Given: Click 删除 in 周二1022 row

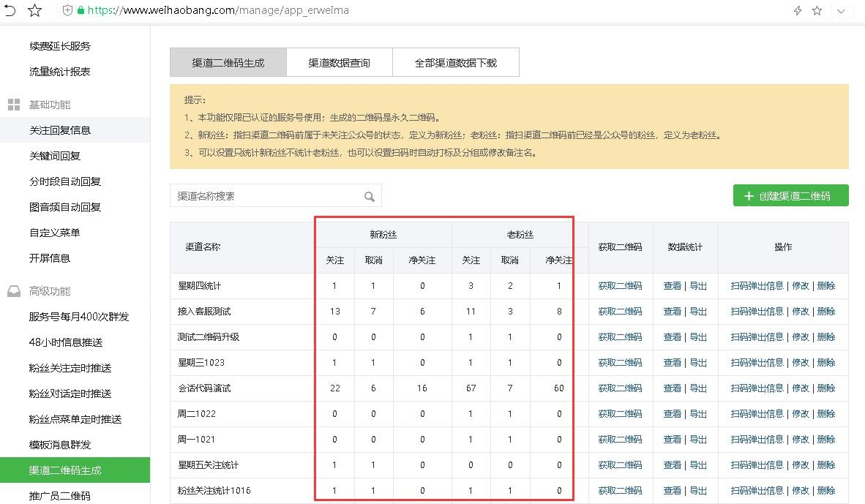Looking at the screenshot, I should coord(825,413).
